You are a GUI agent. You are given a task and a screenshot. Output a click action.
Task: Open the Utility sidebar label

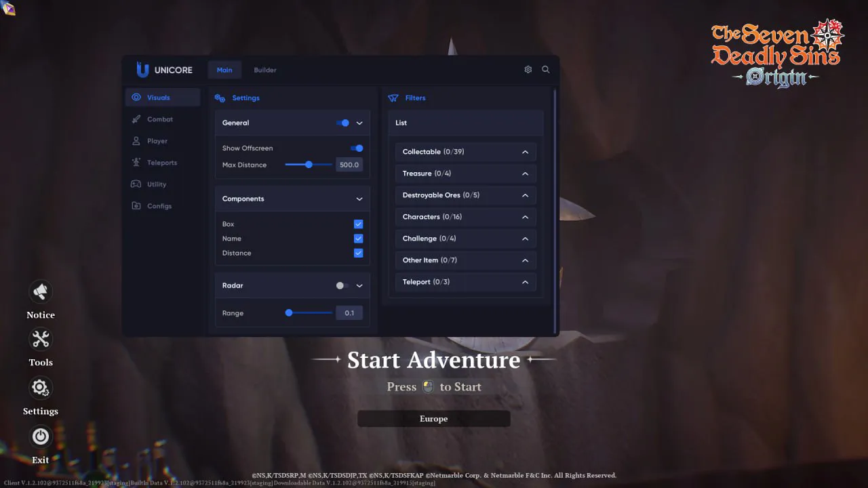(x=157, y=184)
